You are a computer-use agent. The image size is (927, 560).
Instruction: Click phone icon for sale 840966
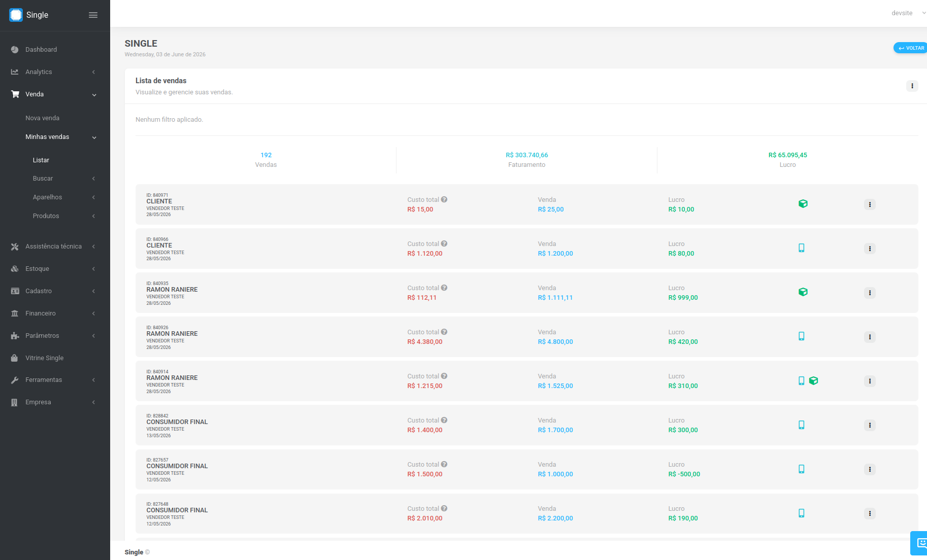click(802, 248)
